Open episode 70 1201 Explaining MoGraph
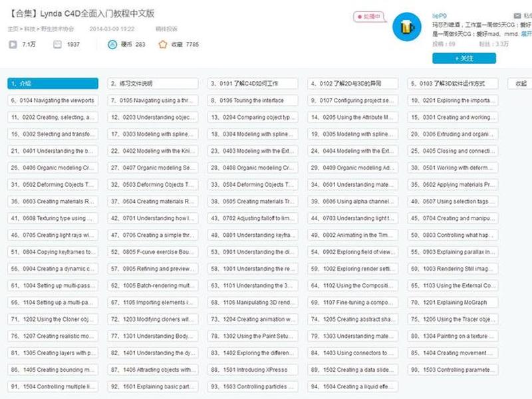The image size is (532, 399). [x=453, y=303]
